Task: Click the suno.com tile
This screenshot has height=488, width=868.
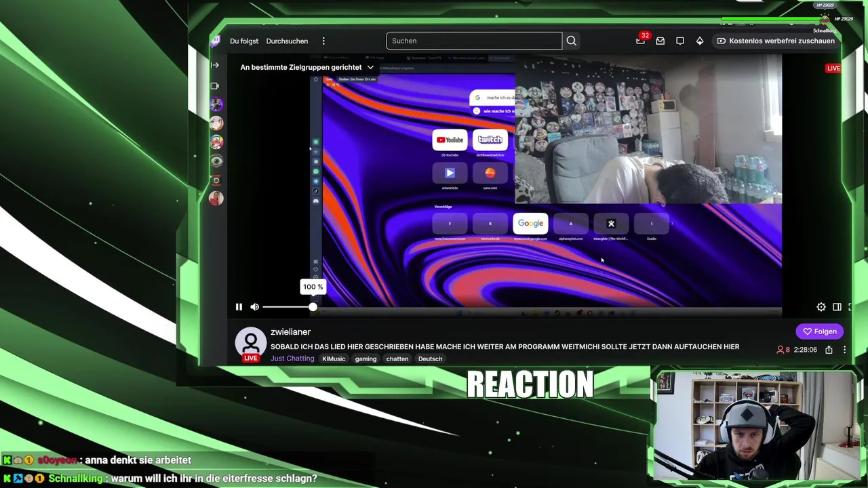Action: click(x=490, y=173)
